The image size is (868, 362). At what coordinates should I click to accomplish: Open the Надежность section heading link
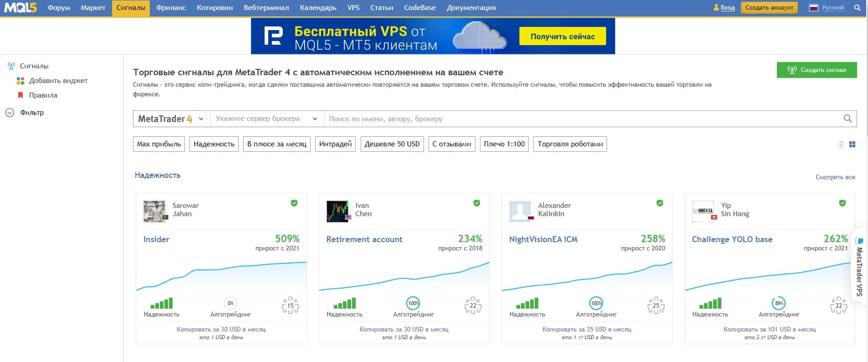(x=158, y=175)
